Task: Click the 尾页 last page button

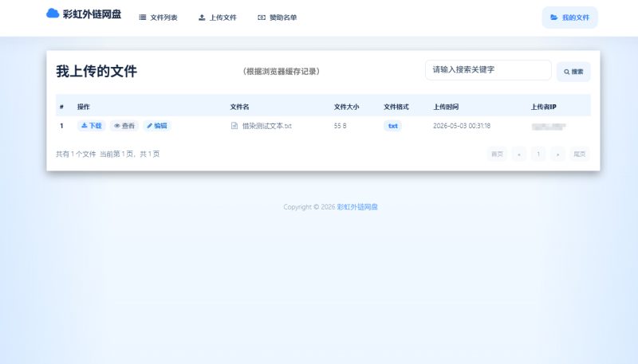Action: [x=580, y=154]
